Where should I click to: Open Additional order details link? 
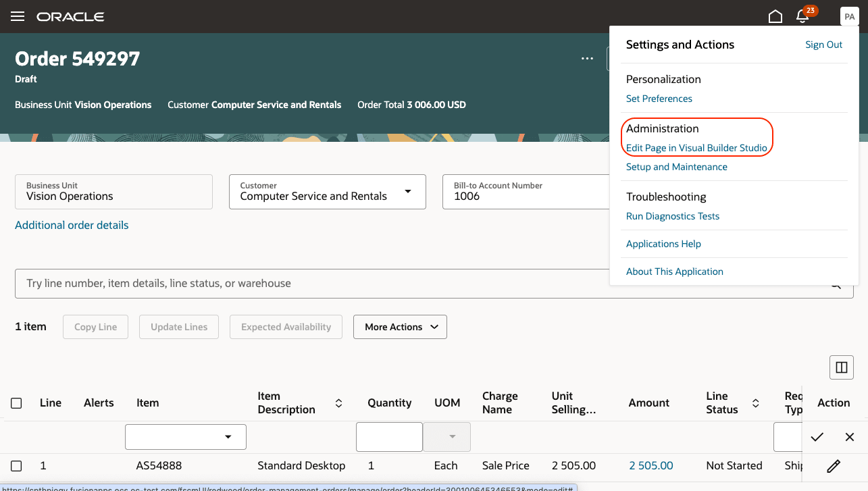point(72,225)
